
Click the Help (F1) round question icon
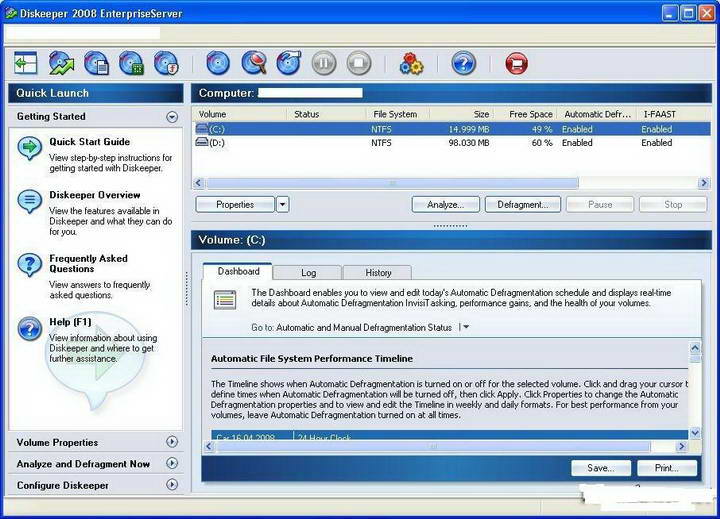coord(30,328)
